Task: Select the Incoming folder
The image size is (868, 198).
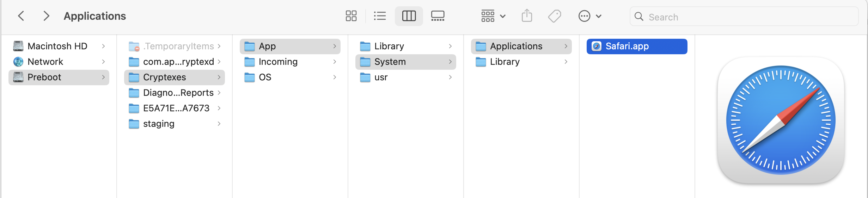Action: (x=278, y=62)
